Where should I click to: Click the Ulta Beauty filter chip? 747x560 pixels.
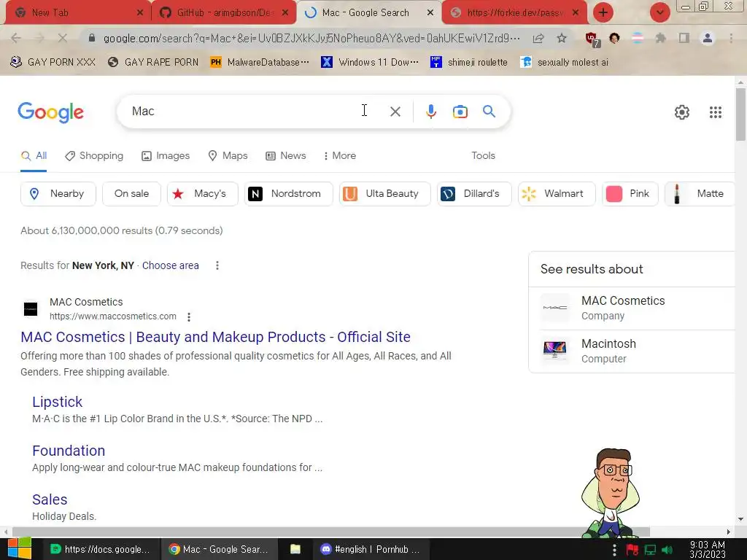(x=385, y=194)
